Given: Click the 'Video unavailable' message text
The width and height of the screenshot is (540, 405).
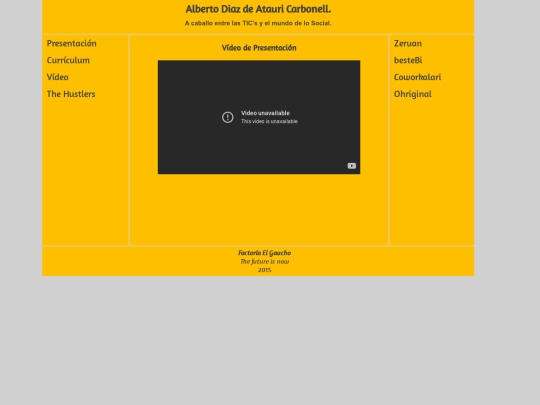Looking at the screenshot, I should point(266,113).
